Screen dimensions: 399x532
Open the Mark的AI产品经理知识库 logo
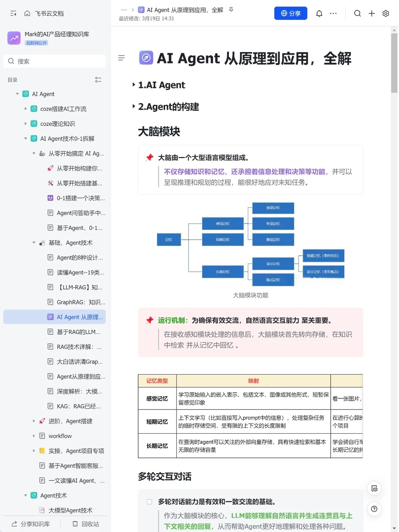[14, 38]
